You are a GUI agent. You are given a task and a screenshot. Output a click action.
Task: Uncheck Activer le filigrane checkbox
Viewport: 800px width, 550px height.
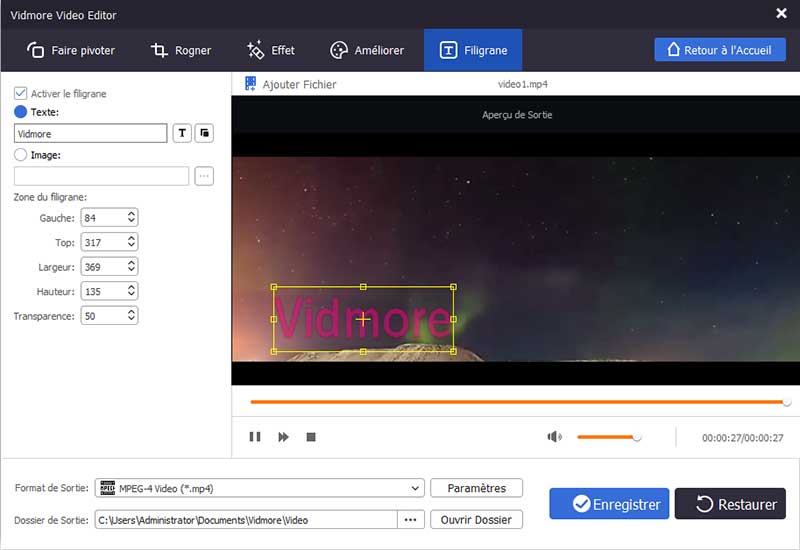tap(20, 94)
